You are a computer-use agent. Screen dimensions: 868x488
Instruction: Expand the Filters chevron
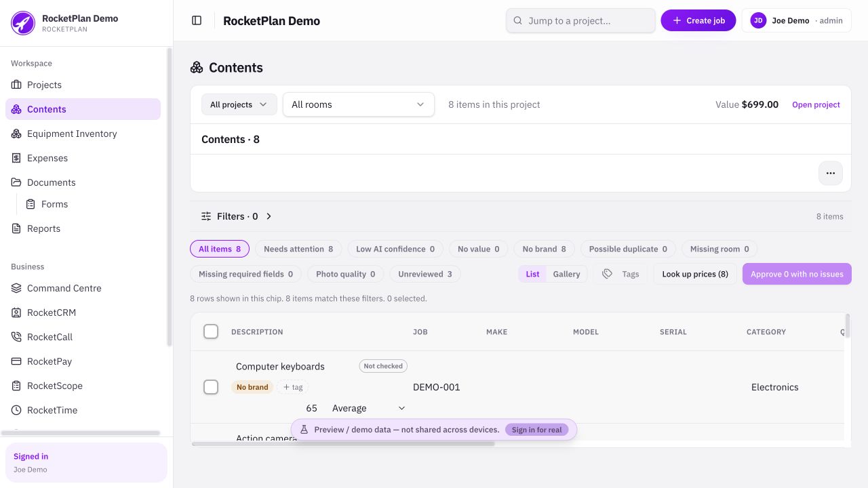(x=269, y=216)
